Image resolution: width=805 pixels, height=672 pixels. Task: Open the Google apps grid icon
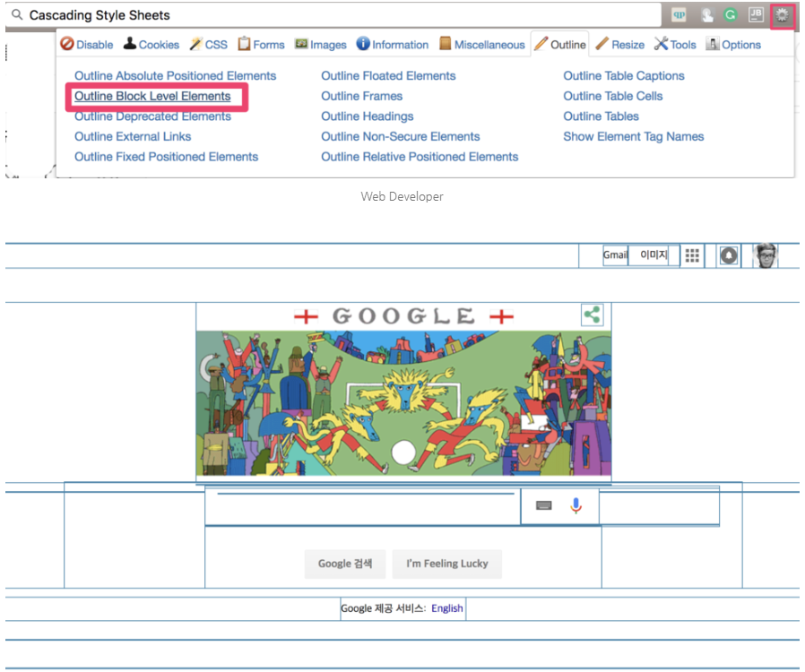click(692, 255)
